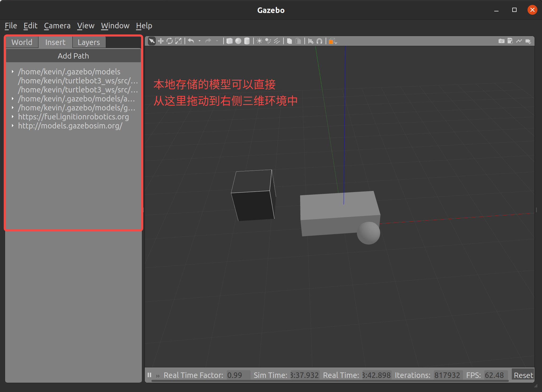
Task: Toggle the arrow selection mode
Action: tap(152, 41)
